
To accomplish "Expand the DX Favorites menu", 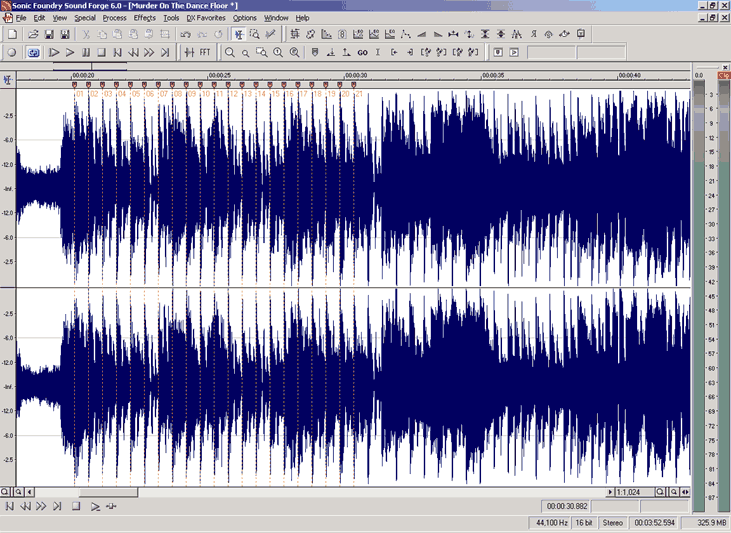I will point(206,18).
